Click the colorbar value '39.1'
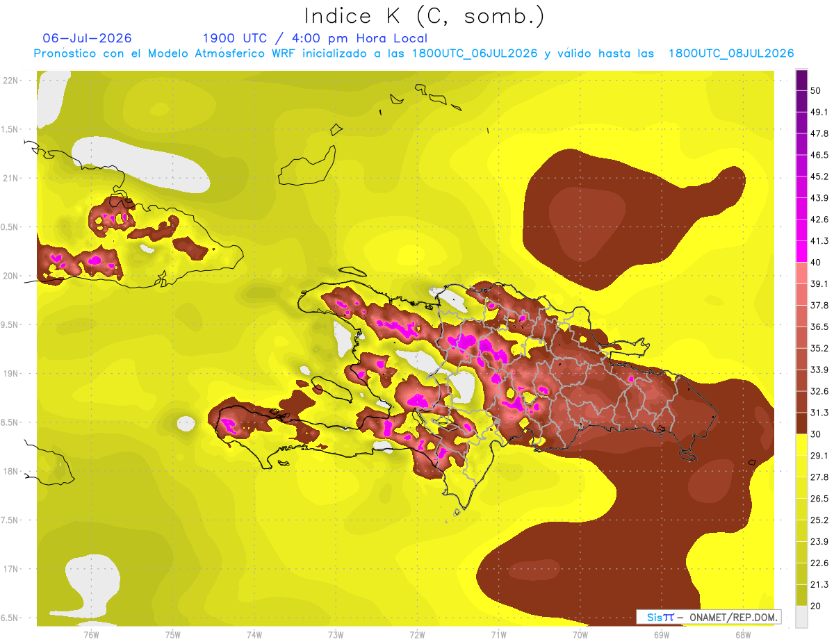Screen dimensions: 834x644 click(x=819, y=283)
